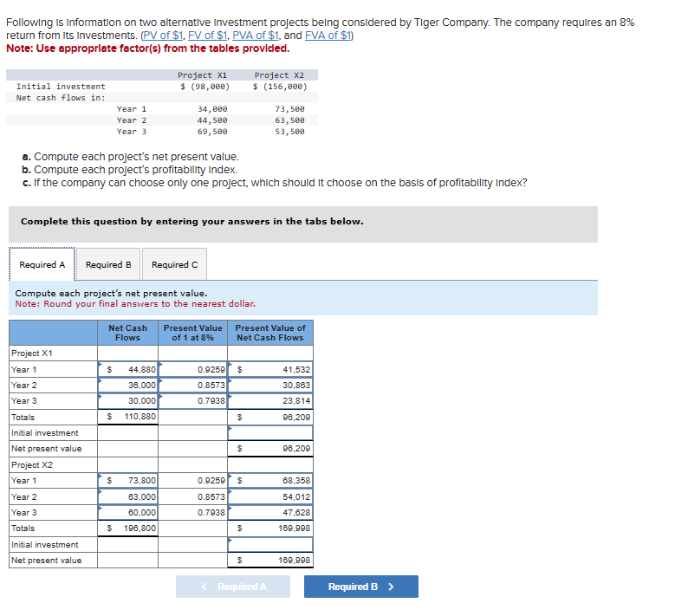This screenshot has width=675, height=616.
Task: Select Project X2 Year 3 net cash flow 60,000 field
Action: point(128,512)
